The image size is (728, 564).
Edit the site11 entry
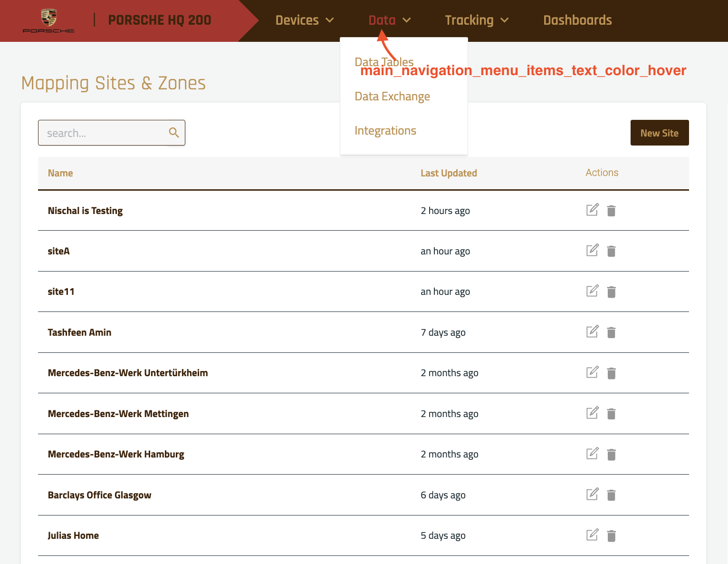592,291
